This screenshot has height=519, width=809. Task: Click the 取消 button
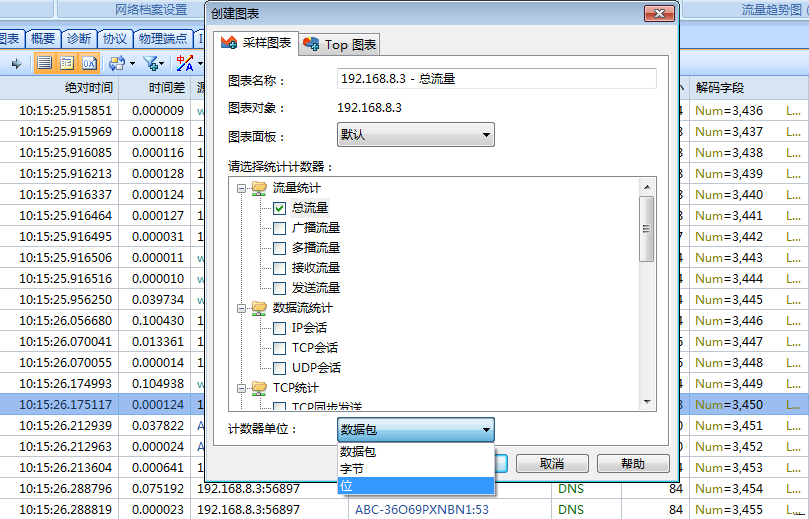click(x=552, y=463)
